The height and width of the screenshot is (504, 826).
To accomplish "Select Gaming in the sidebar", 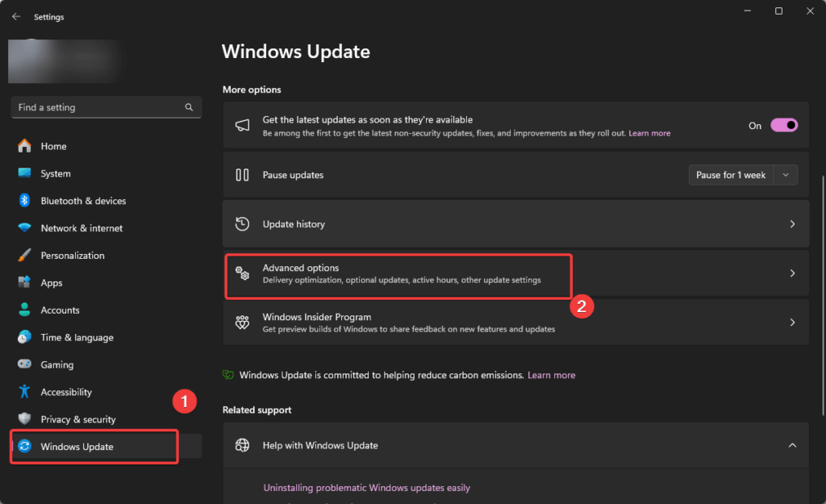I will [x=106, y=364].
